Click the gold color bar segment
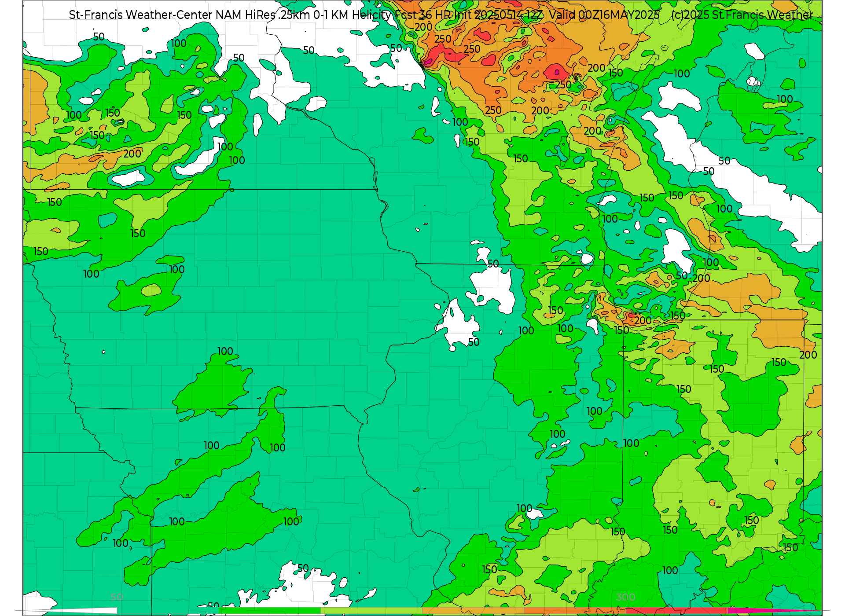845x616 pixels. pos(473,611)
